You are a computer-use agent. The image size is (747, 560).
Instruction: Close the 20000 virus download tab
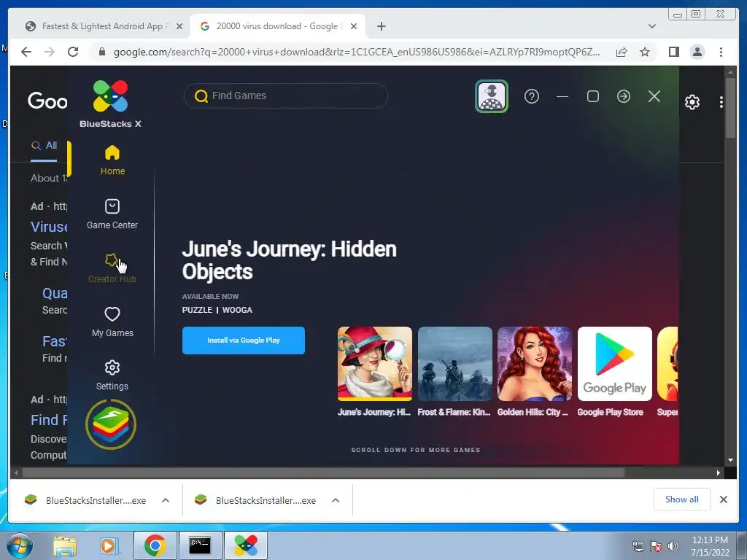354,27
